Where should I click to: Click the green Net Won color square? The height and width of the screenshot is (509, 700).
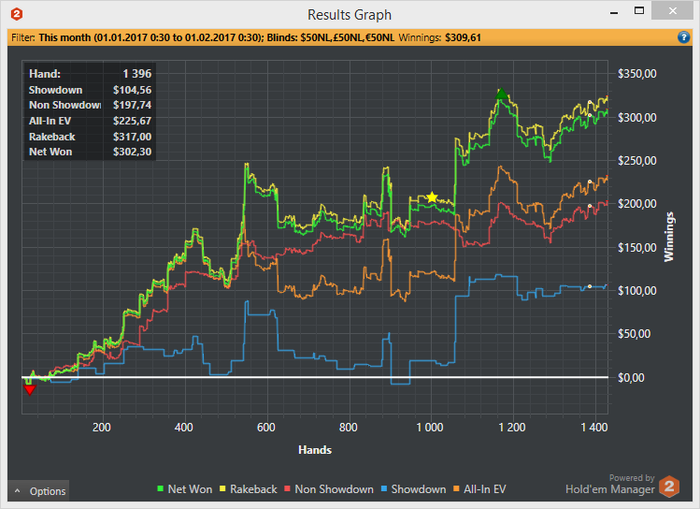pos(161,489)
